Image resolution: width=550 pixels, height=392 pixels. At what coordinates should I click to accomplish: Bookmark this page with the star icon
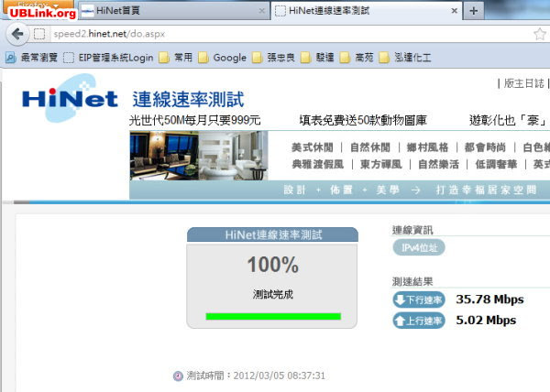(x=540, y=34)
